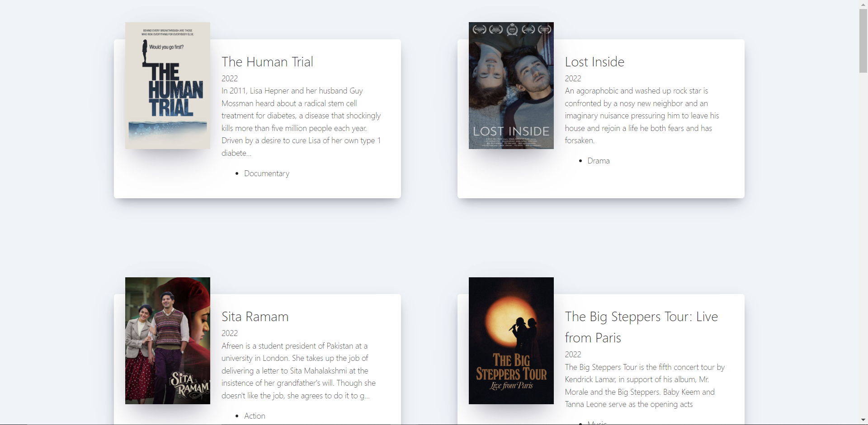Click the Music genre tag
This screenshot has width=868, height=425.
click(596, 423)
